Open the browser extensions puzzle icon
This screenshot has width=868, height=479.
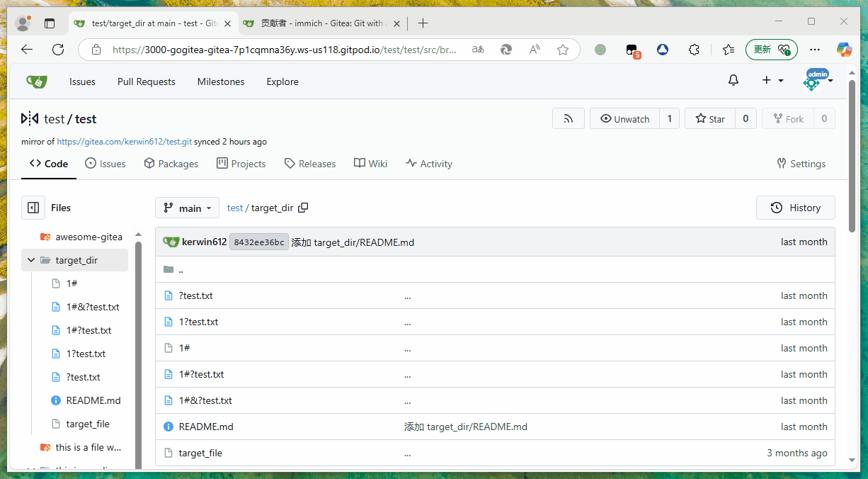click(x=694, y=50)
